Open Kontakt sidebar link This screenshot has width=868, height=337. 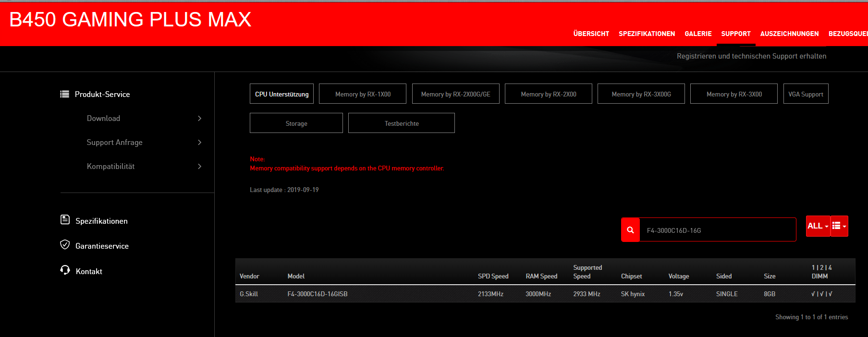point(89,271)
